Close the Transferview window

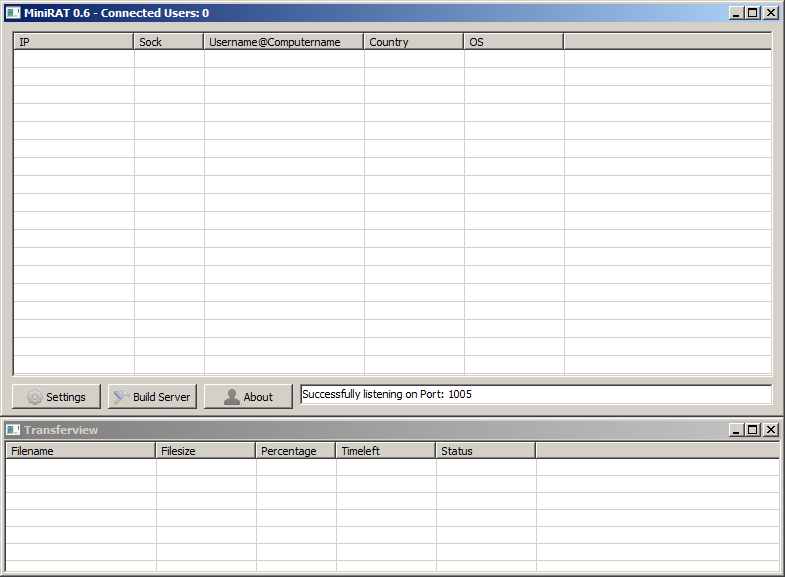(x=770, y=430)
